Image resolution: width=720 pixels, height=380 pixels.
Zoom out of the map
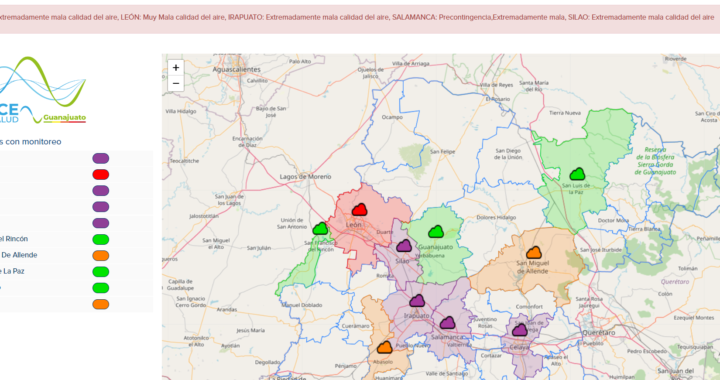click(176, 84)
